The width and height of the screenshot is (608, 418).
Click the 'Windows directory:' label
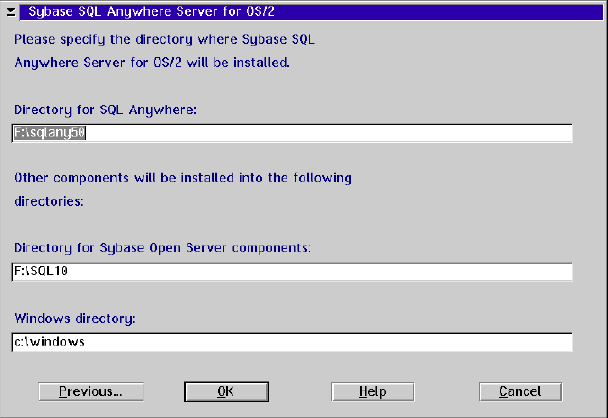[75, 319]
